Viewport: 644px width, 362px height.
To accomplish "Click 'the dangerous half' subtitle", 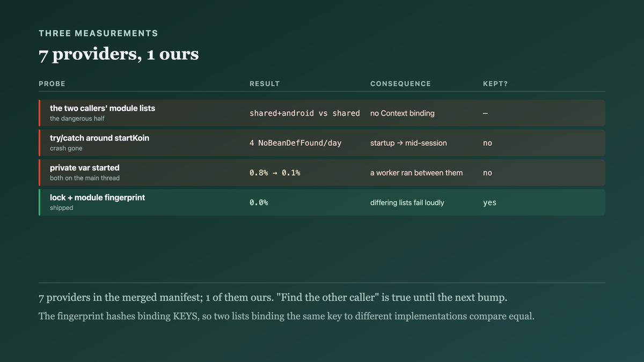I will tap(78, 119).
